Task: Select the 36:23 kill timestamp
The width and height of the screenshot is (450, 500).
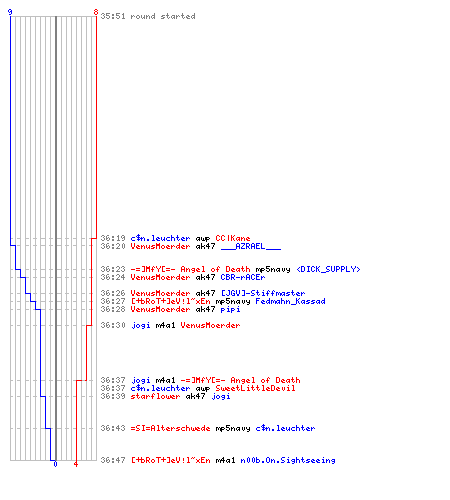Action: click(113, 269)
